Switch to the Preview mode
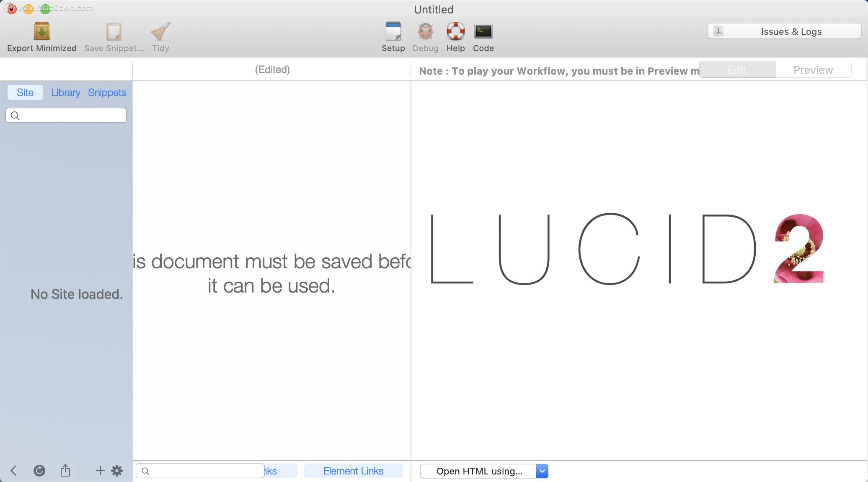The height and width of the screenshot is (482, 868). click(813, 70)
